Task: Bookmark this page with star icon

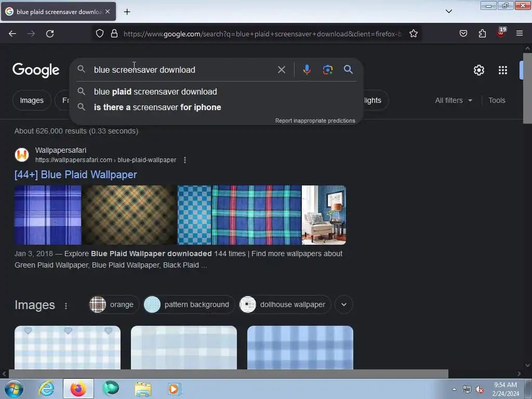Action: point(413,34)
